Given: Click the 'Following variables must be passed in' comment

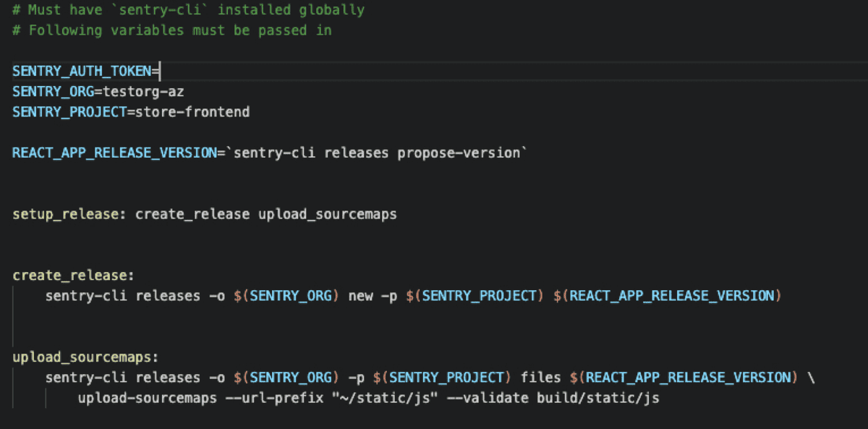Looking at the screenshot, I should pos(172,30).
